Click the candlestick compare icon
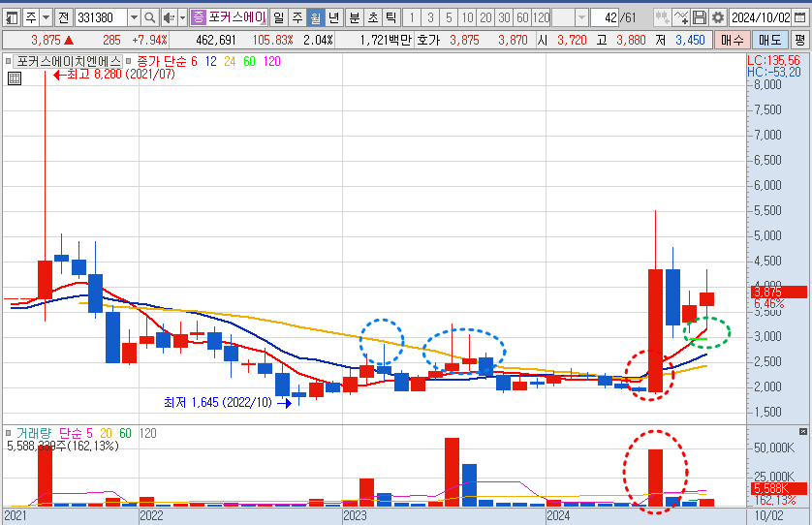The image size is (812, 525). (661, 18)
